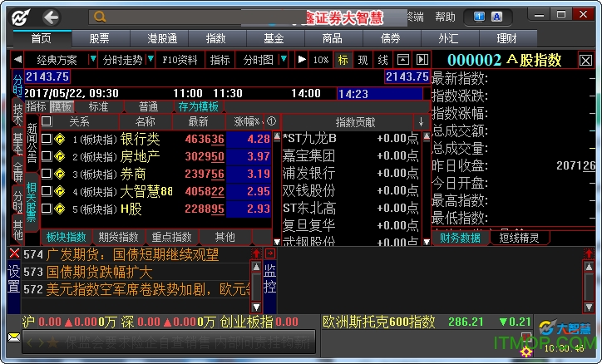
Task: Open the 分时走势 dropdown arrow
Action: coord(150,60)
